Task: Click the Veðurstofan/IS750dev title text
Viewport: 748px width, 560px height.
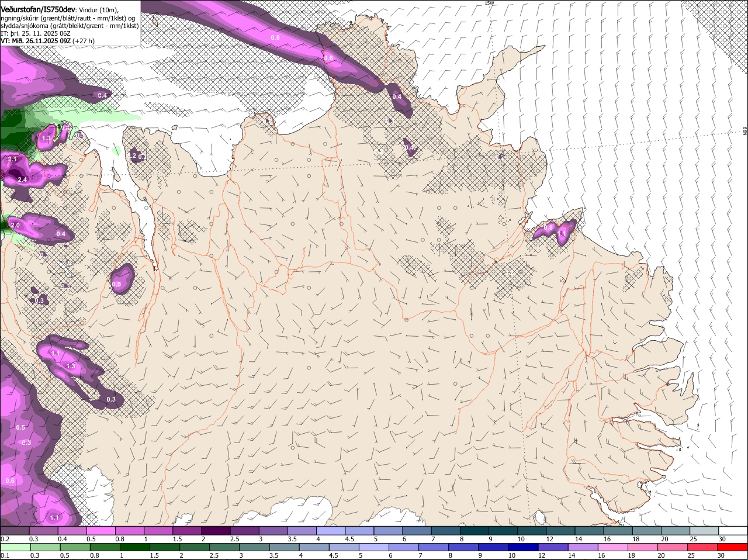Action: [39, 9]
